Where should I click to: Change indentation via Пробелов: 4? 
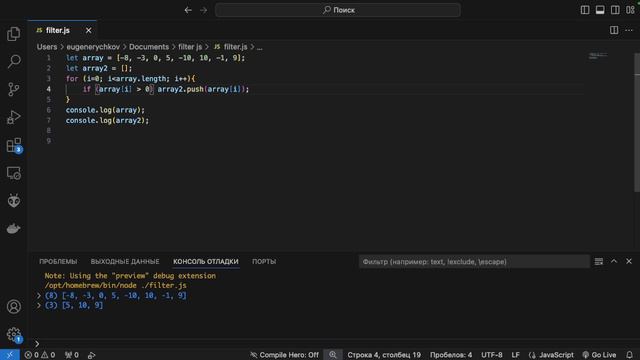point(451,355)
